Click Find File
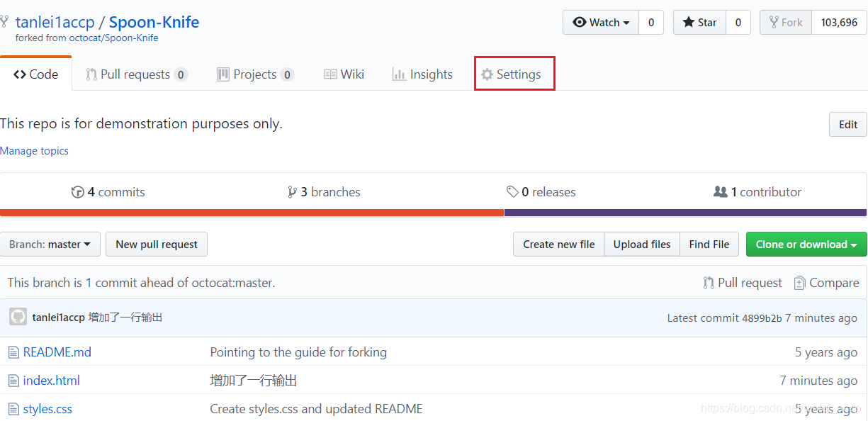Image resolution: width=868 pixels, height=421 pixels. click(709, 245)
